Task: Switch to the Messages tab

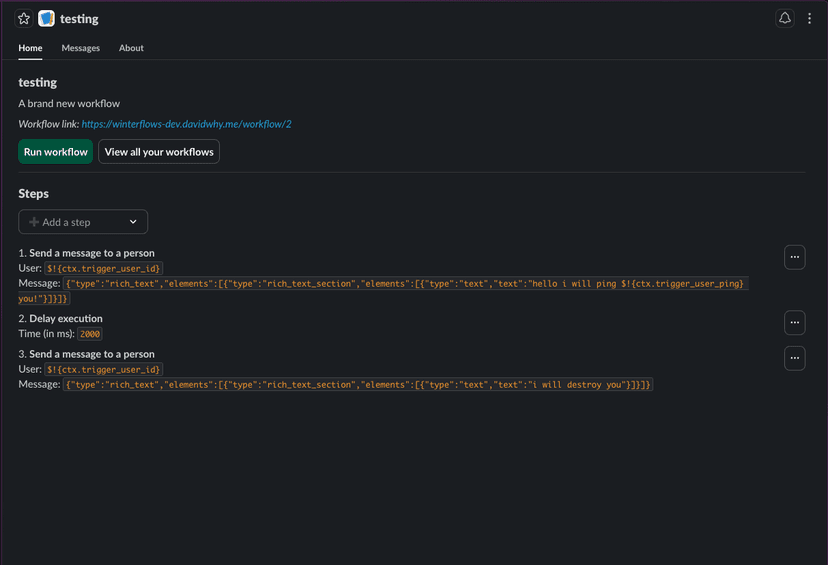Action: [80, 48]
